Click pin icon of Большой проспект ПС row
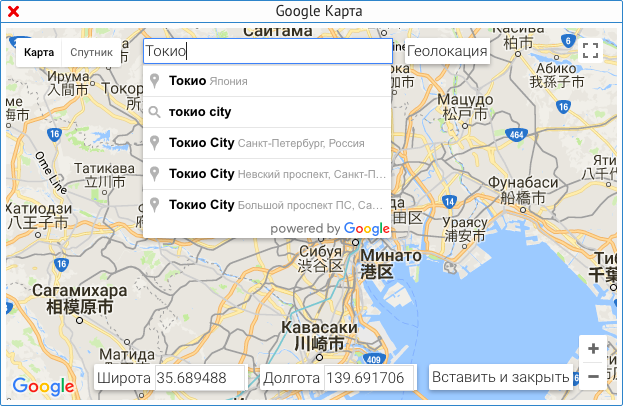 155,205
